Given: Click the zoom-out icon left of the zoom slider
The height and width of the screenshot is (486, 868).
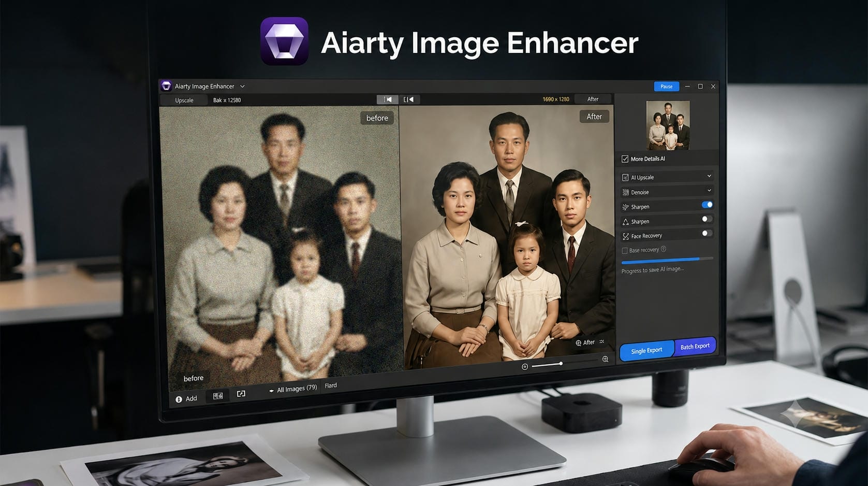Looking at the screenshot, I should [525, 367].
